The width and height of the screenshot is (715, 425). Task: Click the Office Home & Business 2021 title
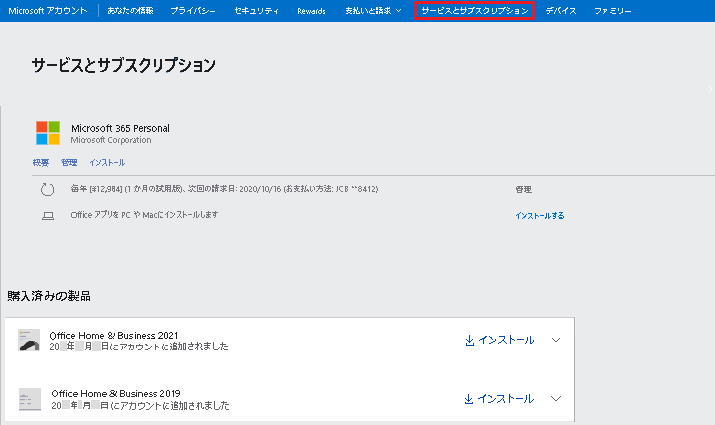pos(114,336)
